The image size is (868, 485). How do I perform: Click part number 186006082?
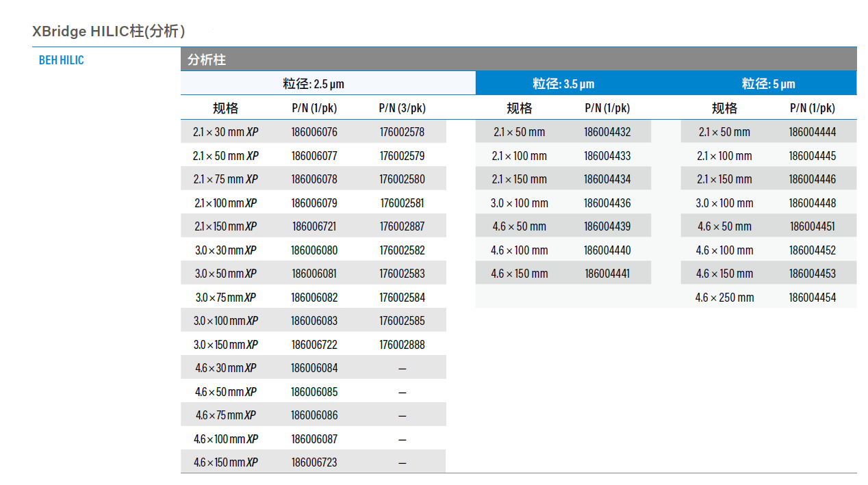(x=314, y=298)
